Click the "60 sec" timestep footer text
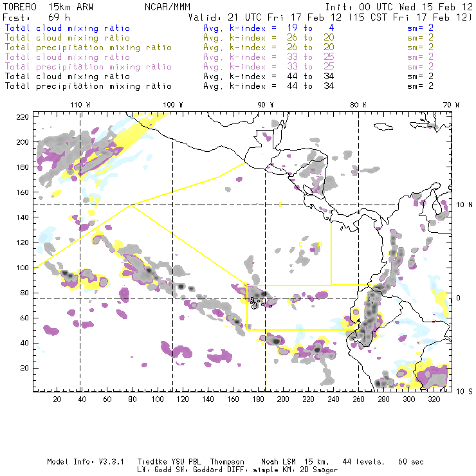The width and height of the screenshot is (476, 476). point(411,462)
